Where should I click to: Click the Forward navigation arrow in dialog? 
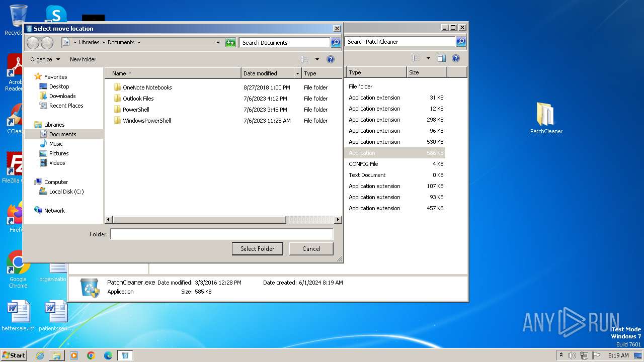(47, 43)
